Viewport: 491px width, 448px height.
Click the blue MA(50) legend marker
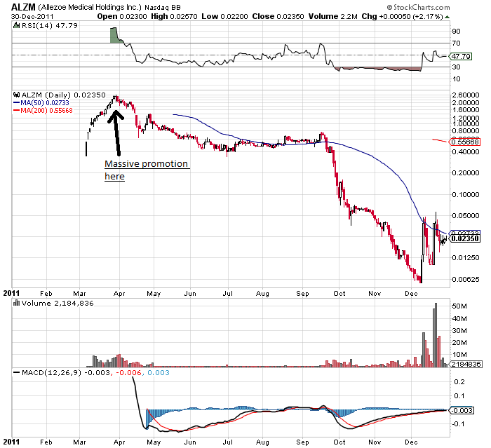[x=16, y=102]
